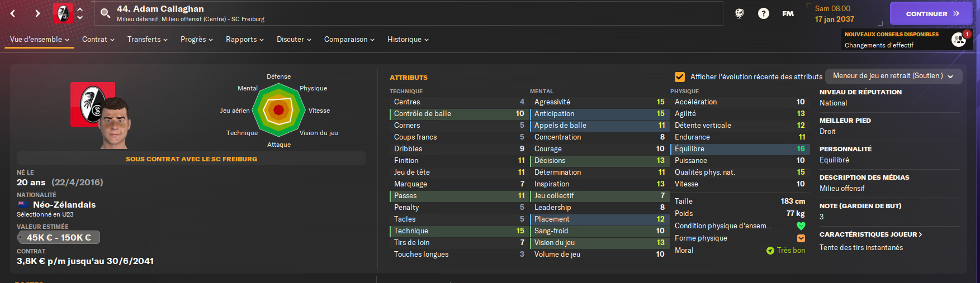This screenshot has width=980, height=283.
Task: Expand the Transferts menu
Action: pyautogui.click(x=147, y=40)
